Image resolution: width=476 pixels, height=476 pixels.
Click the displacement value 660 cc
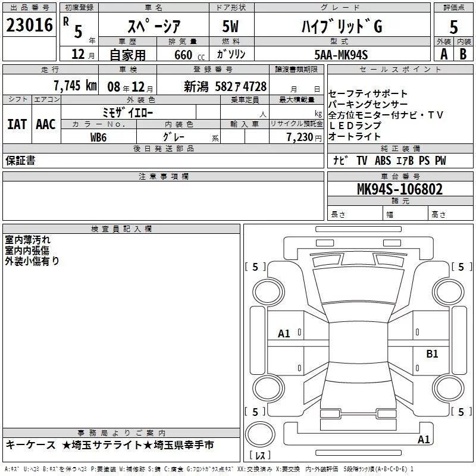point(189,55)
